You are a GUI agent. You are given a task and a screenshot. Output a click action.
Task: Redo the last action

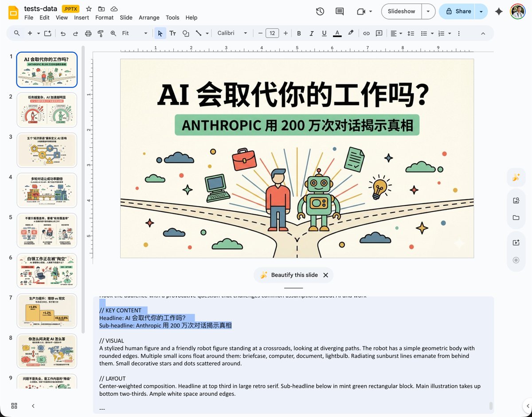pos(75,33)
